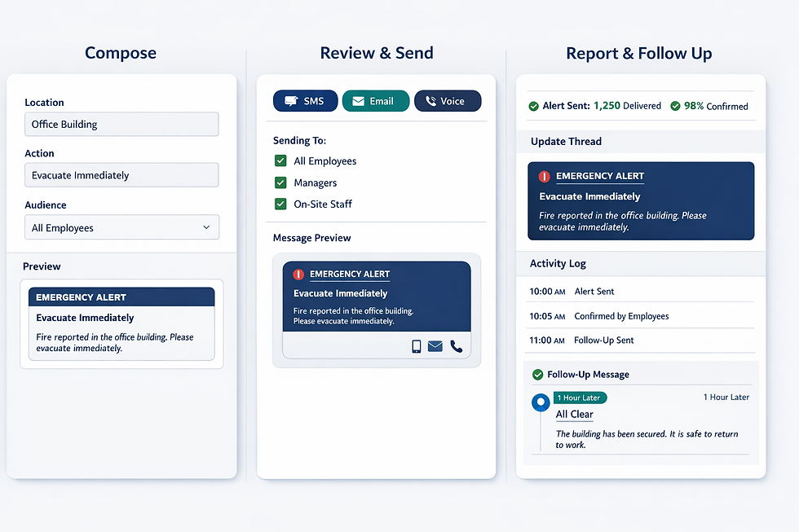Click the Action field Evacuate Immediately
799x532 pixels.
tap(121, 175)
